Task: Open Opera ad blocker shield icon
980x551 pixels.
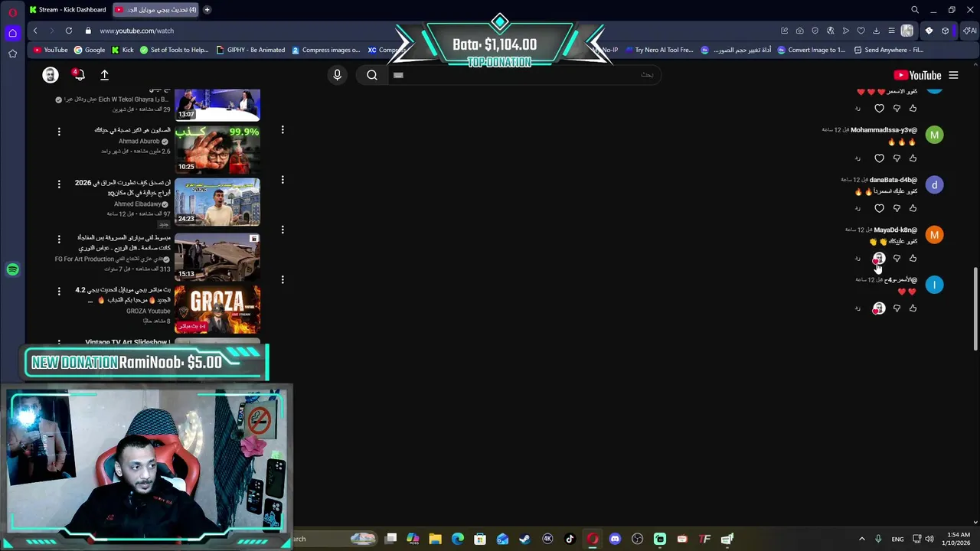Action: (x=815, y=31)
